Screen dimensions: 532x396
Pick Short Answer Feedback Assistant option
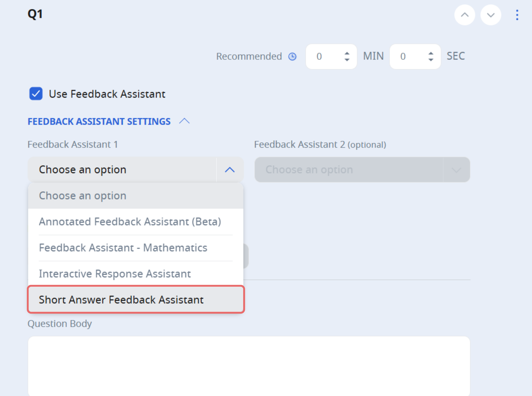(136, 299)
